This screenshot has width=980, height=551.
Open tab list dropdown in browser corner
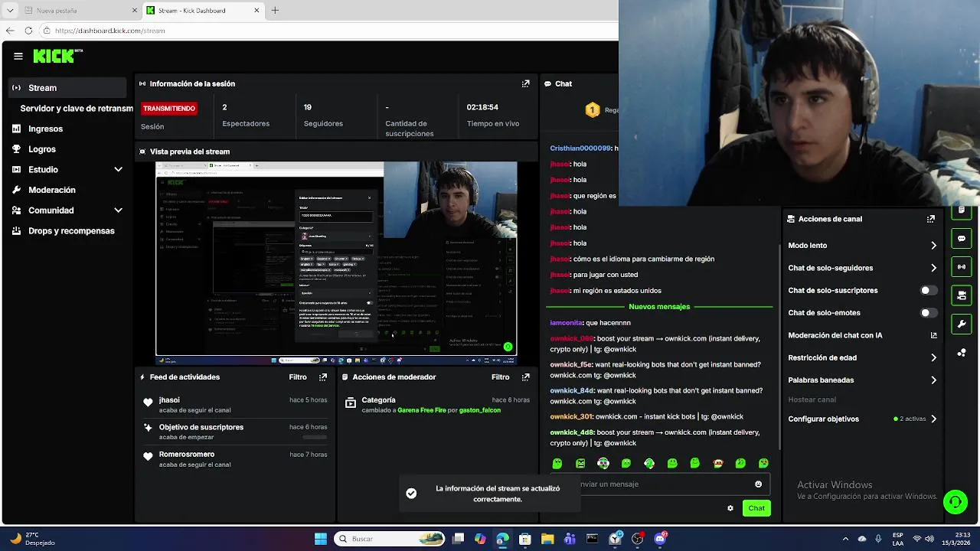[x=10, y=10]
